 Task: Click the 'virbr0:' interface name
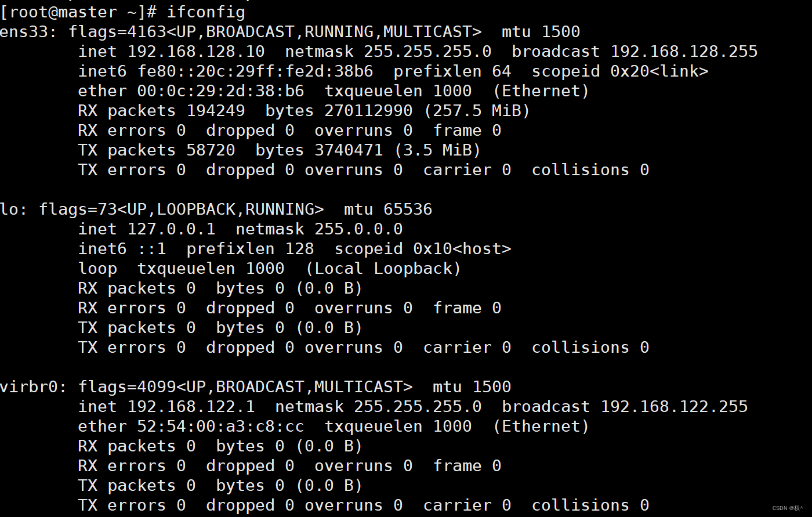34,386
